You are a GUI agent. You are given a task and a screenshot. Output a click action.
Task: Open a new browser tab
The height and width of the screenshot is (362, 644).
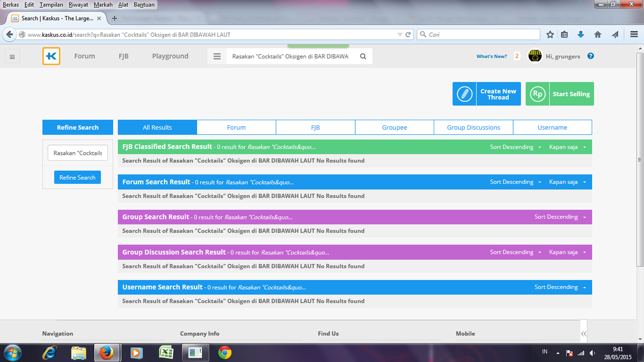coord(114,18)
